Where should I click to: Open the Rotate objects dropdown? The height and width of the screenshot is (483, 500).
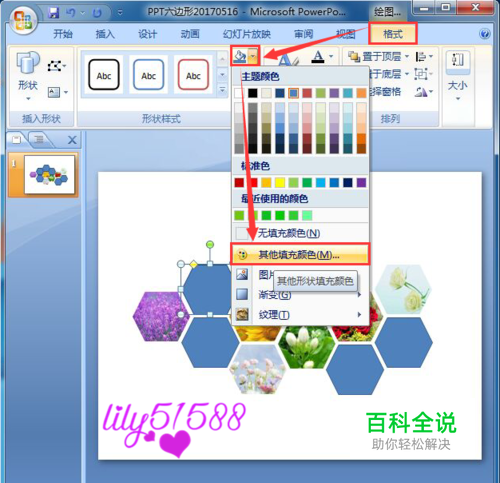[x=423, y=91]
